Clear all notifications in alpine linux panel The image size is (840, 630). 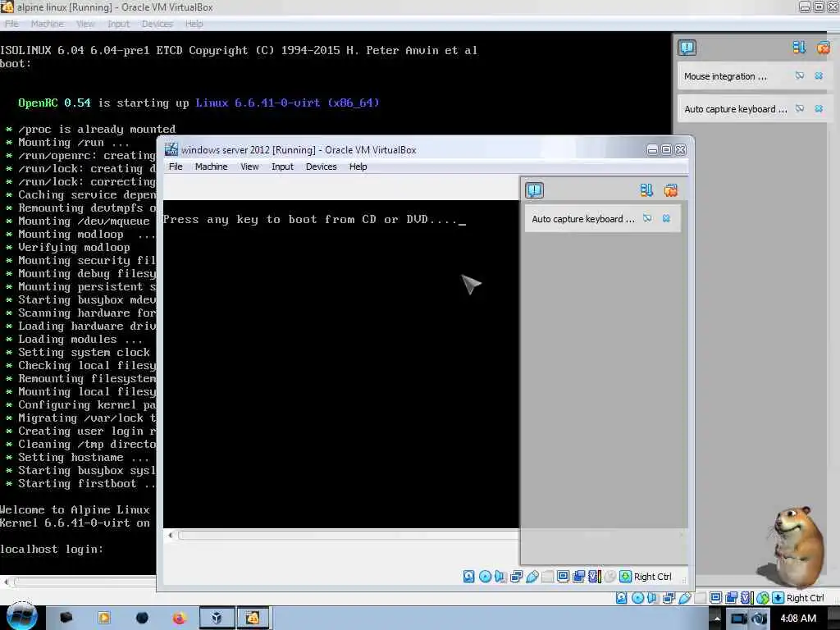pyautogui.click(x=824, y=48)
